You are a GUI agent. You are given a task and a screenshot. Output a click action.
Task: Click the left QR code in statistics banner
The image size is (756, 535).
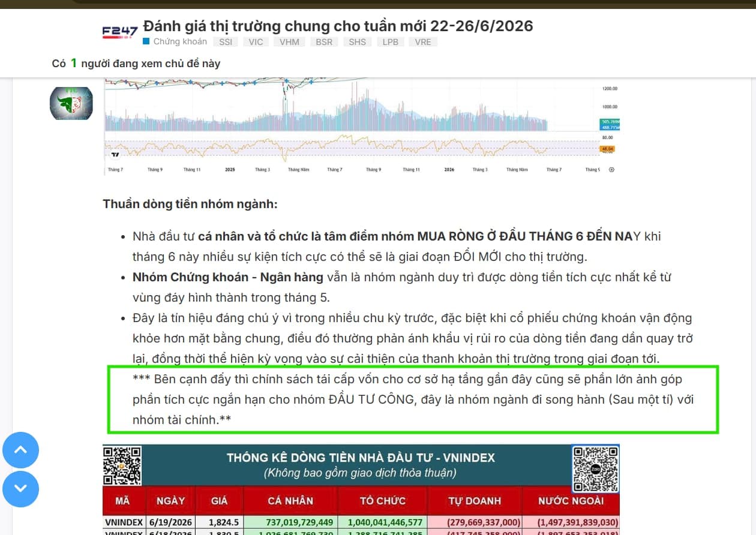pos(122,465)
